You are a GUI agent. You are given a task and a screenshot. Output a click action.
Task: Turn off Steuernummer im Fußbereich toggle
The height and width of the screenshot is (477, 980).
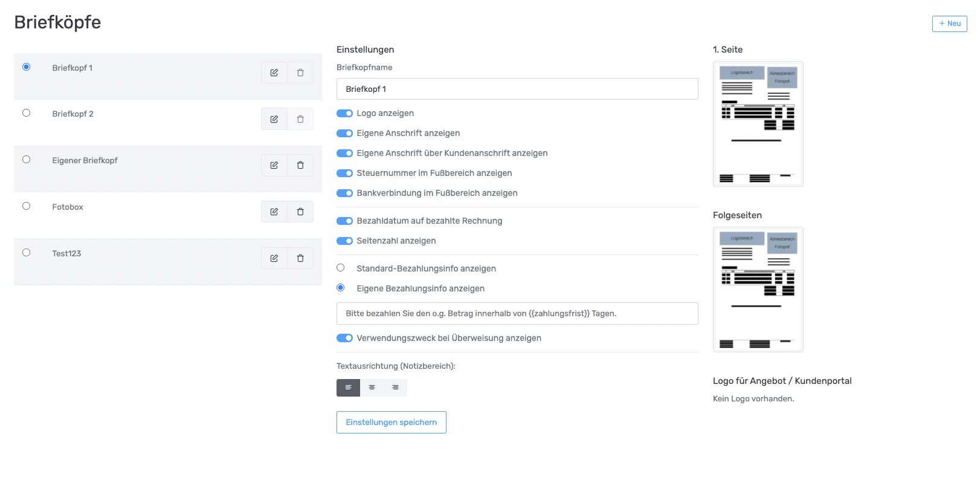pos(344,174)
